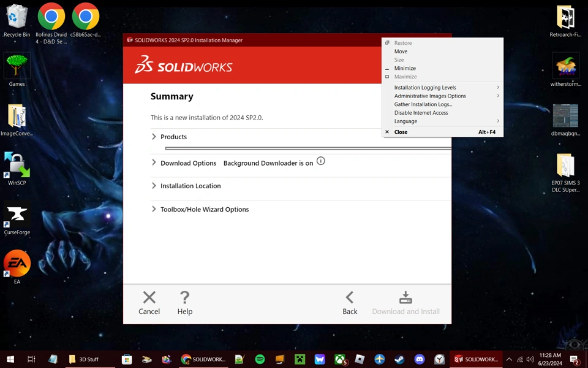Choose Close Alt+F4 from the menu
The height and width of the screenshot is (368, 588).
click(x=442, y=132)
